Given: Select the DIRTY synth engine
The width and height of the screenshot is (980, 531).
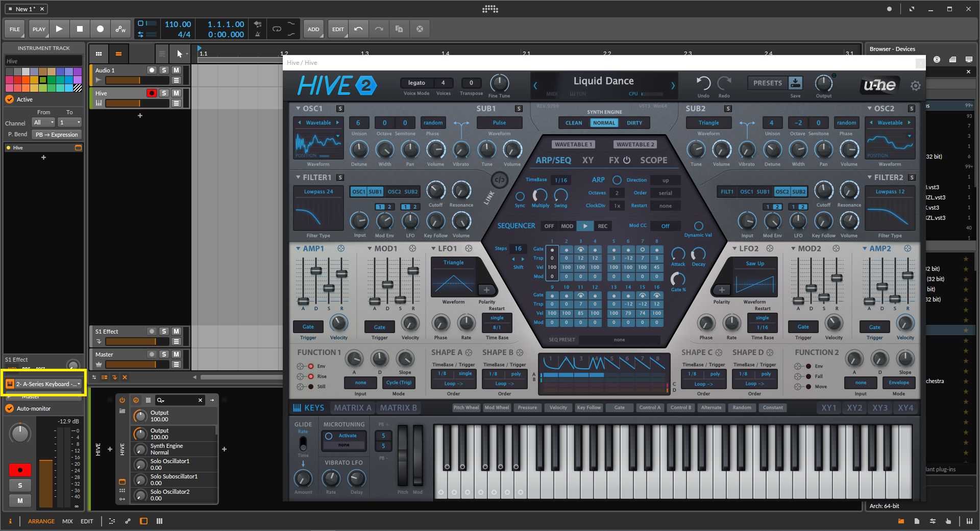Looking at the screenshot, I should [x=634, y=123].
